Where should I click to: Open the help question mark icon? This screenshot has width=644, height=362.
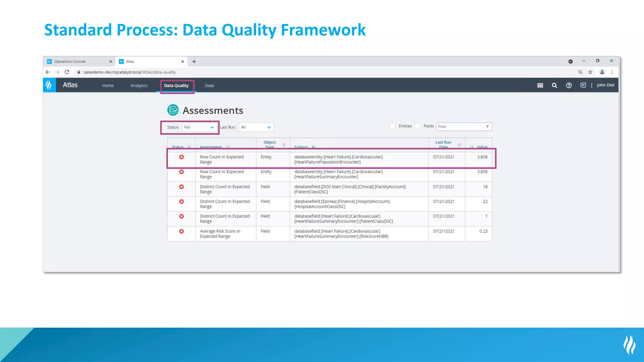[569, 85]
